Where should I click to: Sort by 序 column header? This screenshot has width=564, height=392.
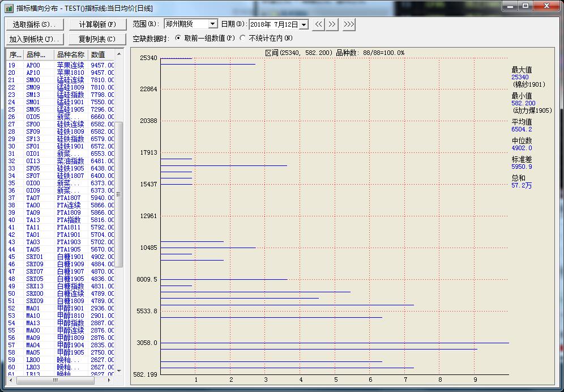15,55
